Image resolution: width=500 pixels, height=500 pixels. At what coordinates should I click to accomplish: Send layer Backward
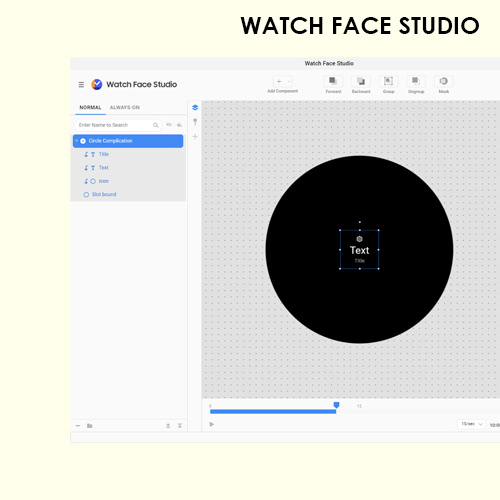361,81
